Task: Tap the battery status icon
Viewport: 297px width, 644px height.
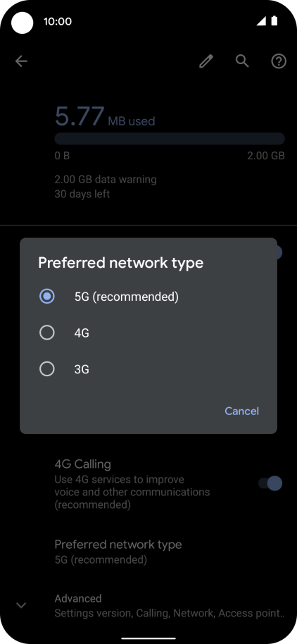Action: pos(274,21)
